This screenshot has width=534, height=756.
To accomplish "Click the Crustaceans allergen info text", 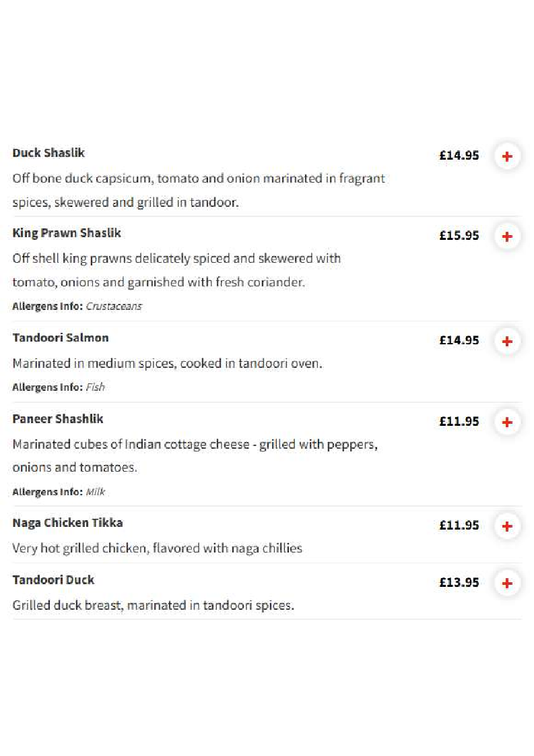I will tap(114, 306).
